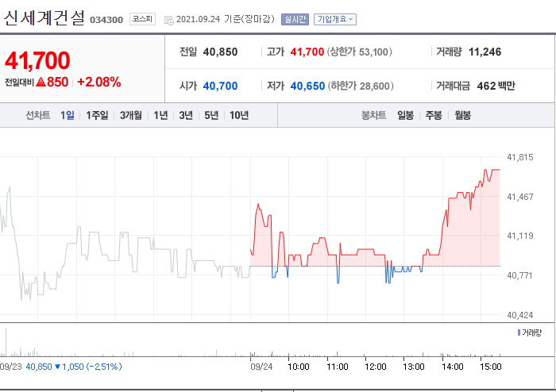Click the 거래량 legend marker in volume chart
The image size is (556, 392).
(x=519, y=332)
